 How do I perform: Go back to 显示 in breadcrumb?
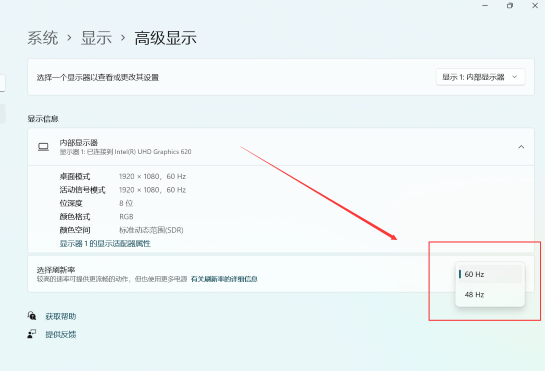click(x=96, y=38)
